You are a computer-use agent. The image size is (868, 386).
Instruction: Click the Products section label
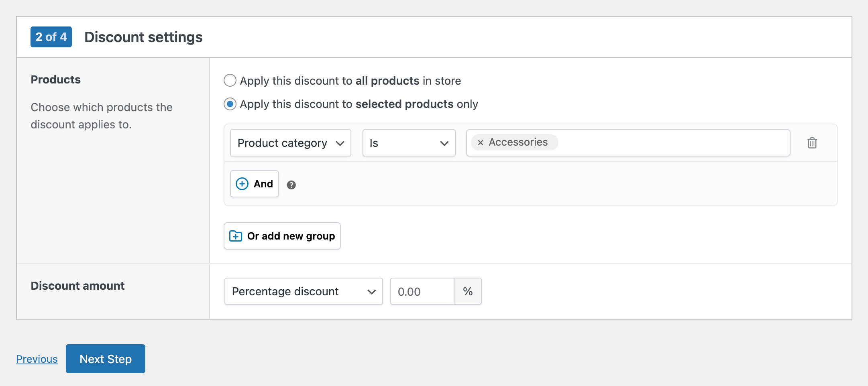tap(56, 79)
